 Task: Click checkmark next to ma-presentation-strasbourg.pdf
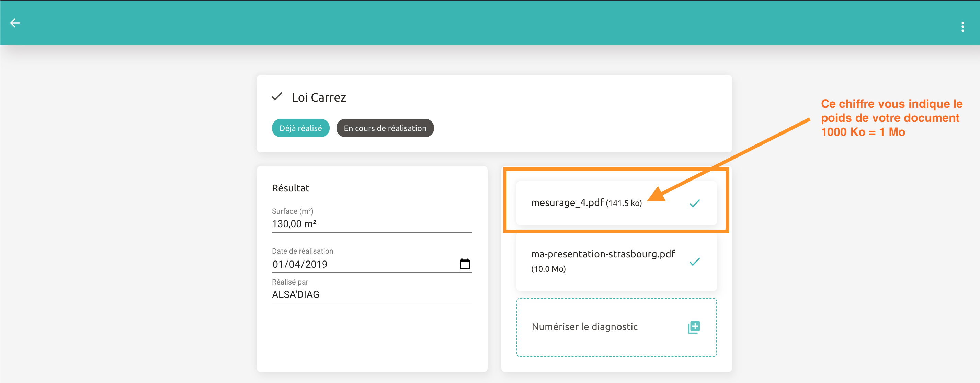[x=694, y=262]
